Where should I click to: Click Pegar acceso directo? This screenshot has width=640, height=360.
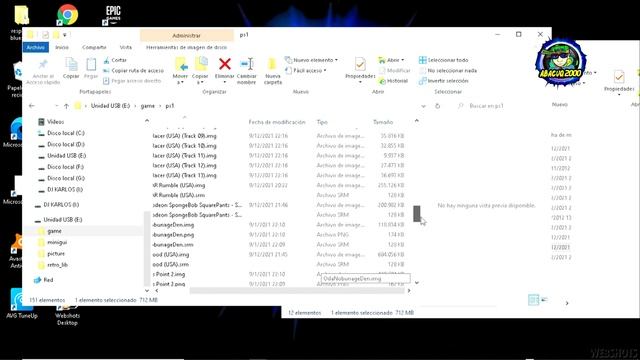coord(132,81)
